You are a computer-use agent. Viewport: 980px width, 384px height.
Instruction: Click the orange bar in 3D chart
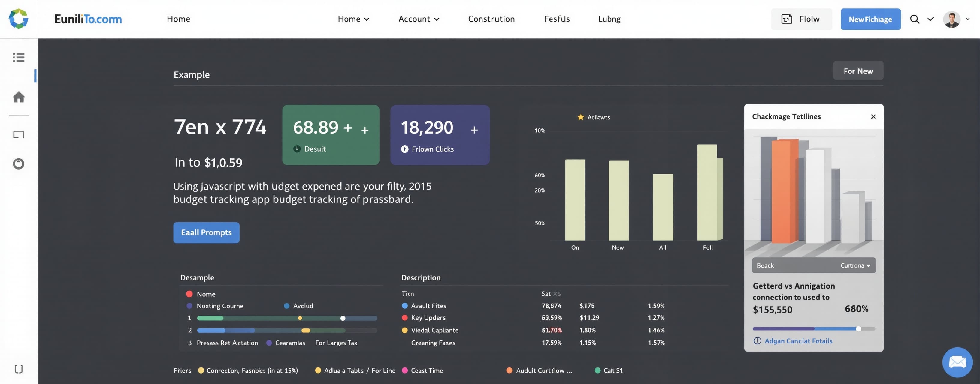(x=785, y=191)
